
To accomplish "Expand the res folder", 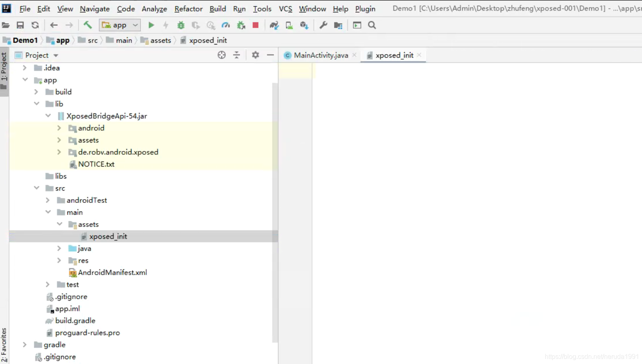I will pos(59,260).
